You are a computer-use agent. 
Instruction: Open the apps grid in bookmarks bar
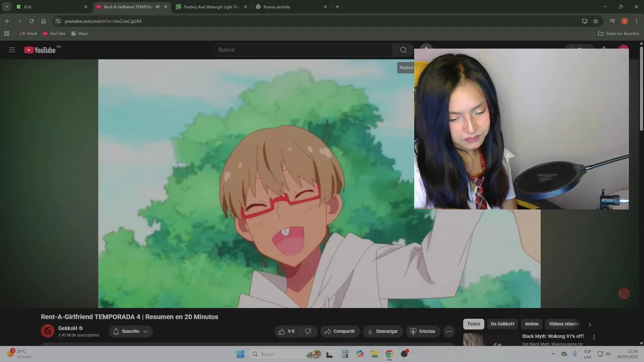coord(7,33)
